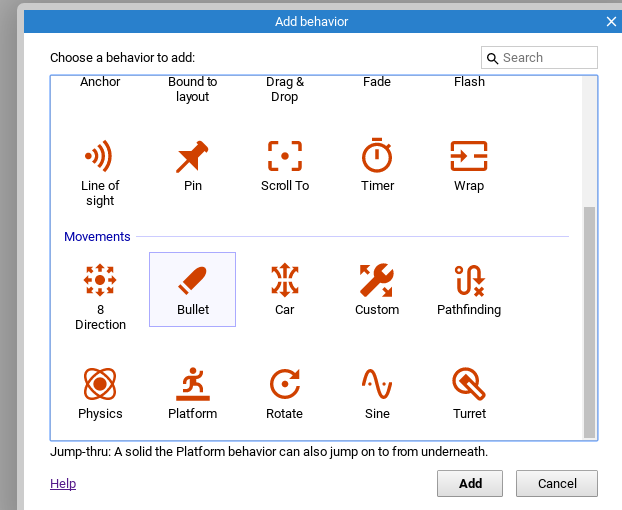
Task: Click the behavior list vertical scrollbar
Action: (589, 258)
